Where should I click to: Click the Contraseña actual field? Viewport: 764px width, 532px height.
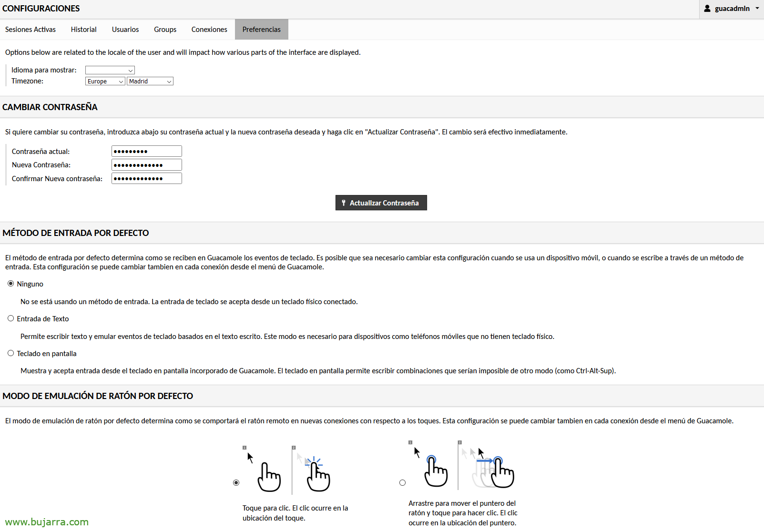click(x=147, y=151)
